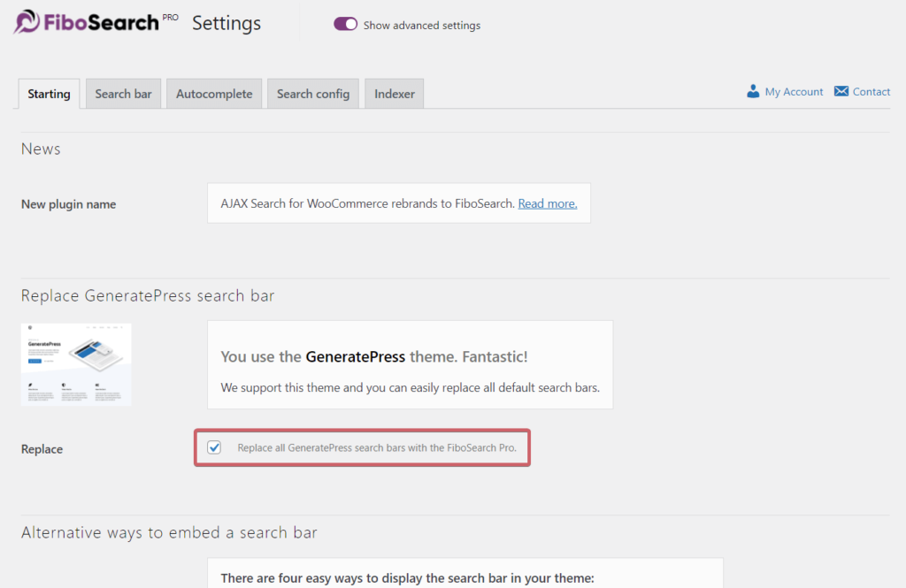The image size is (906, 588).
Task: Click the Replace row label
Action: tap(42, 449)
